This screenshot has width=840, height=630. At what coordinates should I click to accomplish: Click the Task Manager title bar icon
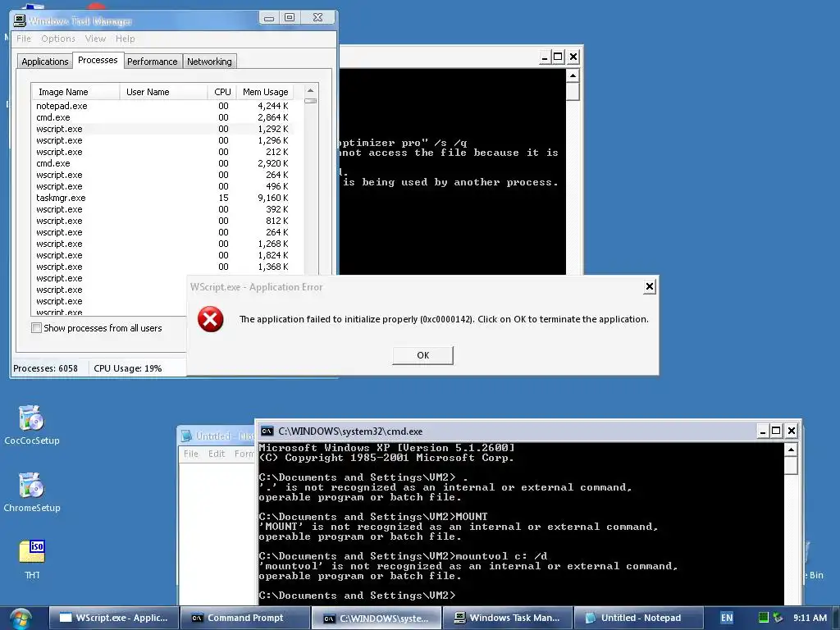[20, 21]
